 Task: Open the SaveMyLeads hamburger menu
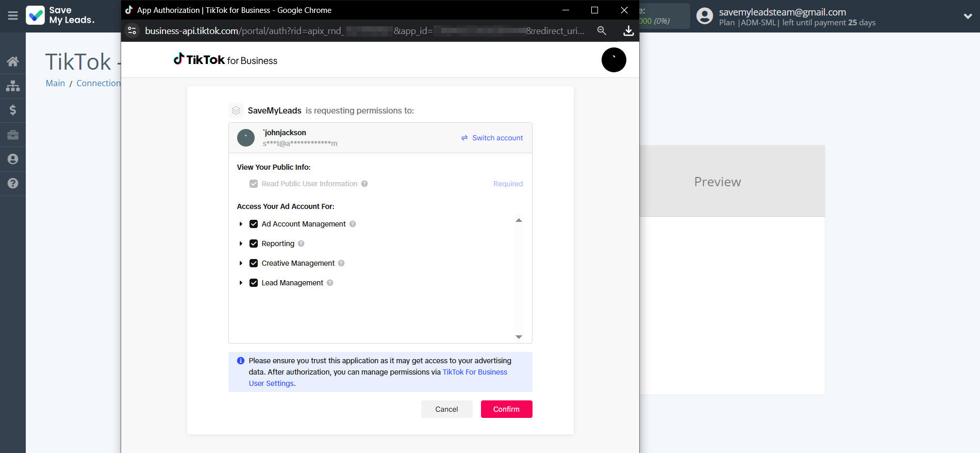pyautogui.click(x=13, y=16)
